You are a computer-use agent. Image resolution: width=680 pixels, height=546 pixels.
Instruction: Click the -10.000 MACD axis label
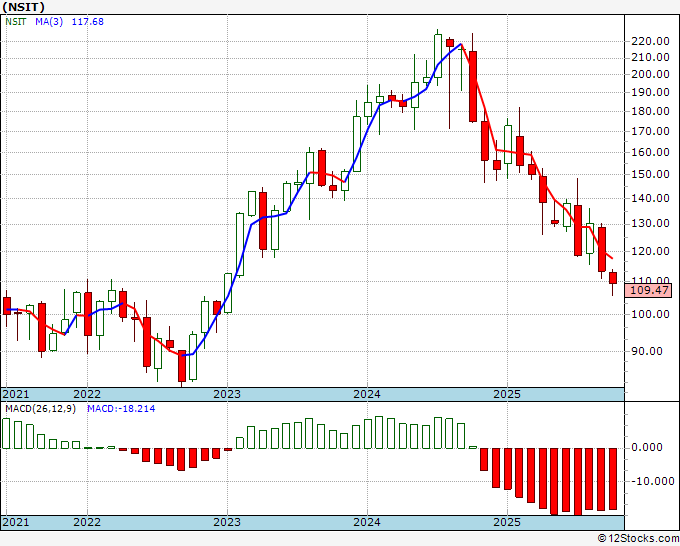pos(653,481)
